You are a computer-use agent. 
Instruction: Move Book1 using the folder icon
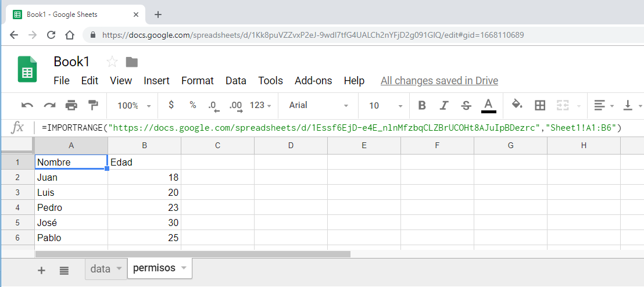132,62
